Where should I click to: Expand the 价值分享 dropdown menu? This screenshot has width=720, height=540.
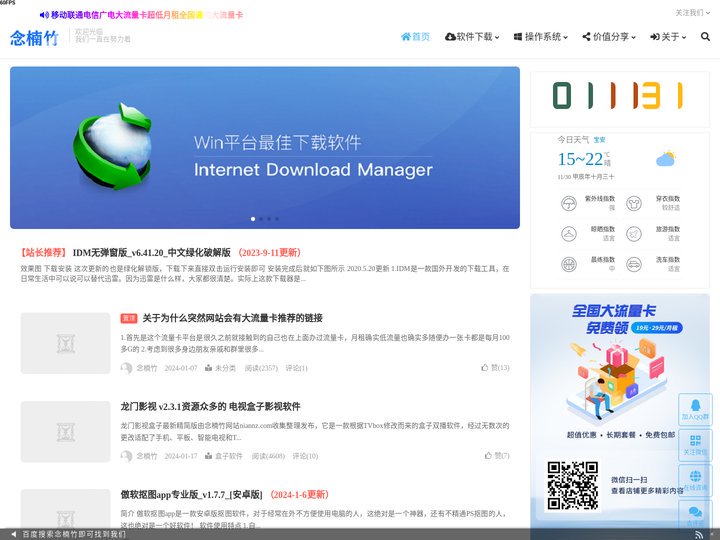click(609, 37)
